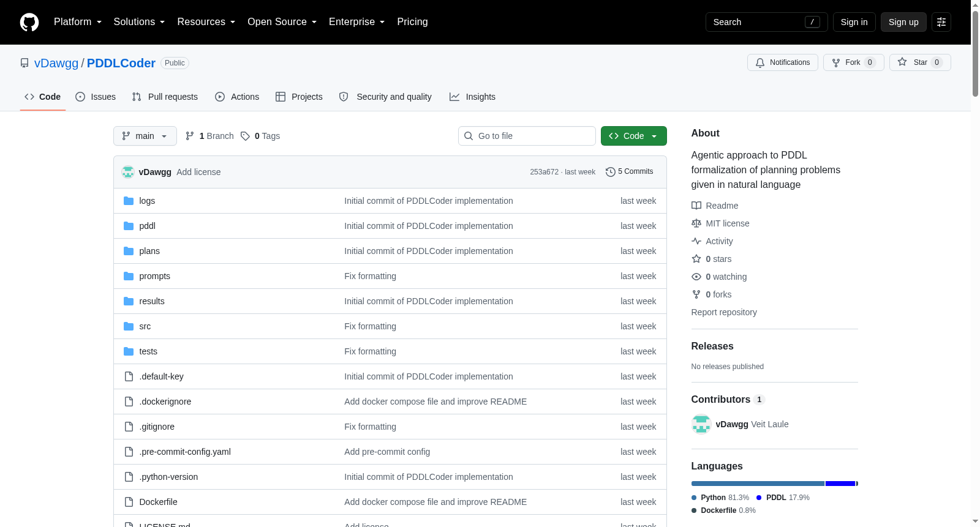Open the Releases heading link
The width and height of the screenshot is (980, 527).
click(712, 346)
